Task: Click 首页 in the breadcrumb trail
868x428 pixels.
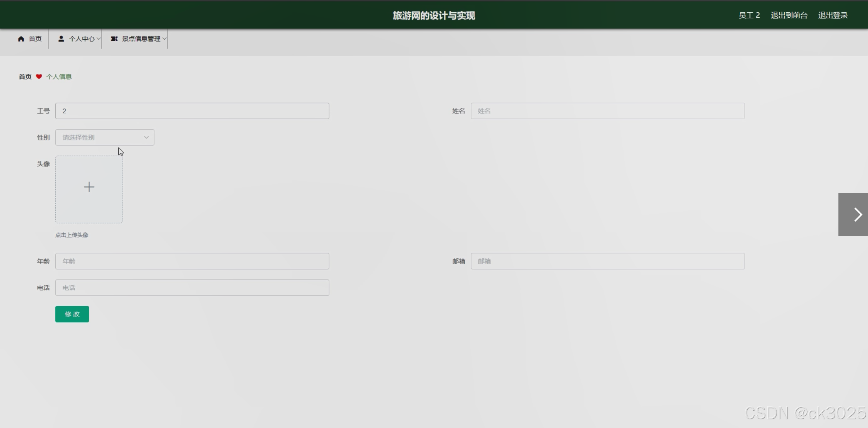Action: click(x=25, y=77)
